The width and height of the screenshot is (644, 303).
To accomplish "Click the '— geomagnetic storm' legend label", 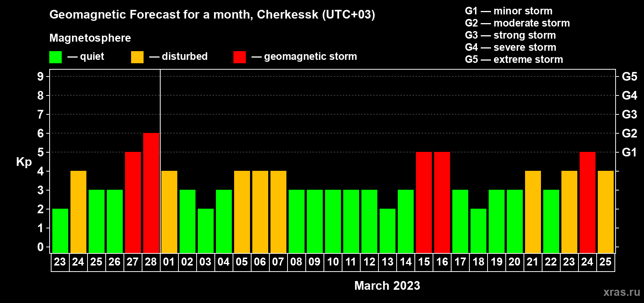I will click(x=304, y=56).
